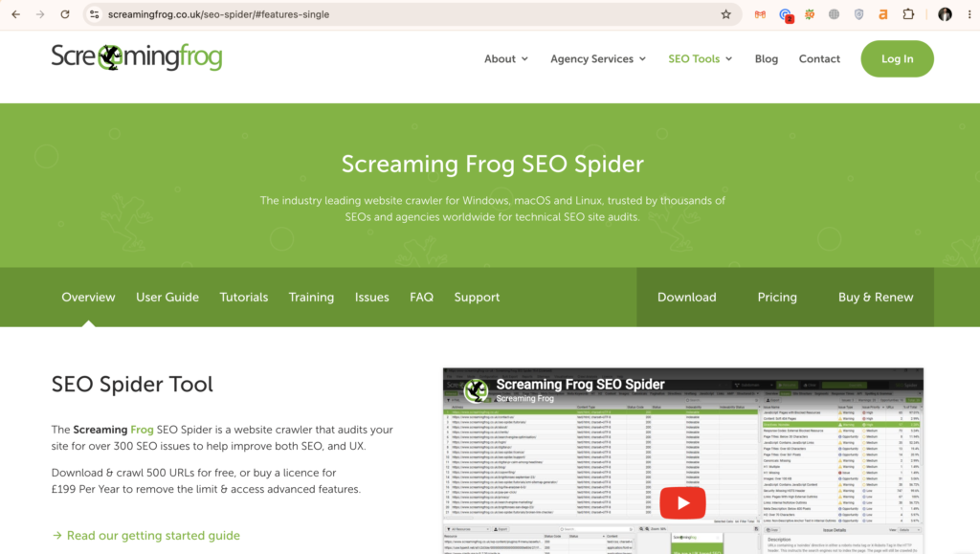The image size is (980, 554).
Task: Click the video title Screaming Frog SEO Spider
Action: [x=580, y=384]
